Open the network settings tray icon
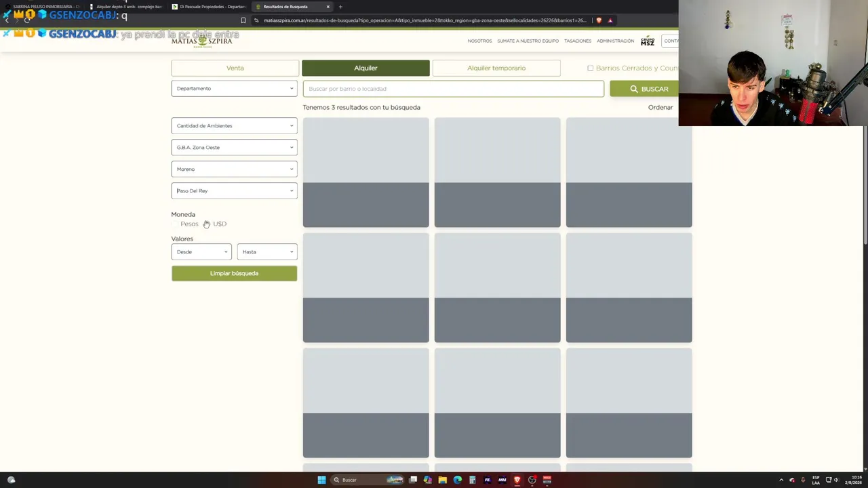Viewport: 868px width, 488px height. click(828, 480)
